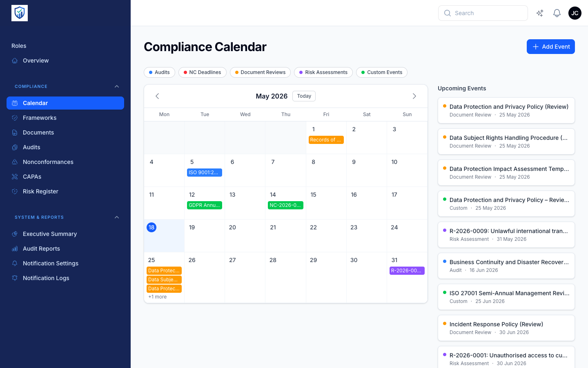Go to next month arrow
This screenshot has height=368, width=588.
pyautogui.click(x=414, y=96)
